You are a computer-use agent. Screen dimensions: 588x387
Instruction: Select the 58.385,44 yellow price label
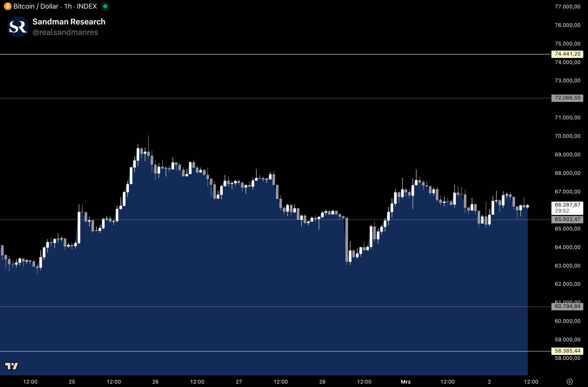[567, 351]
